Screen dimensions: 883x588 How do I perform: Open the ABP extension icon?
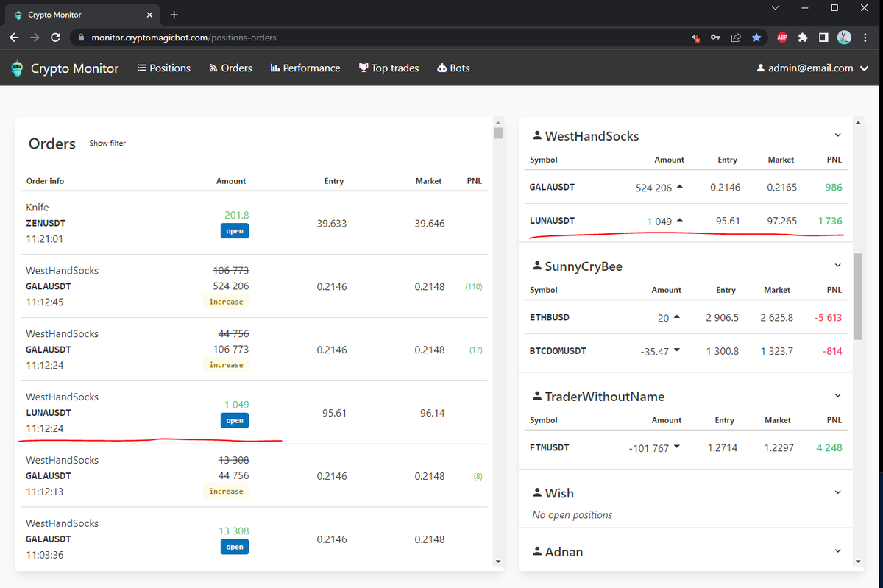click(782, 38)
